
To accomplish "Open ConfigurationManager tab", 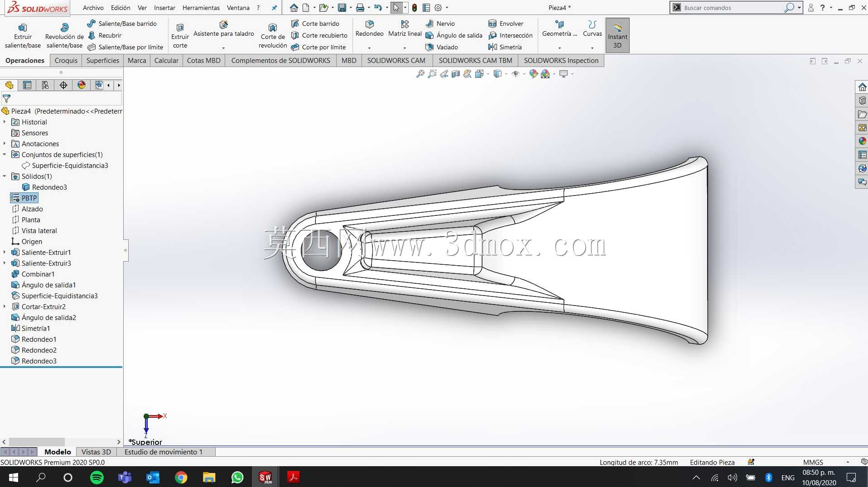I will point(45,85).
